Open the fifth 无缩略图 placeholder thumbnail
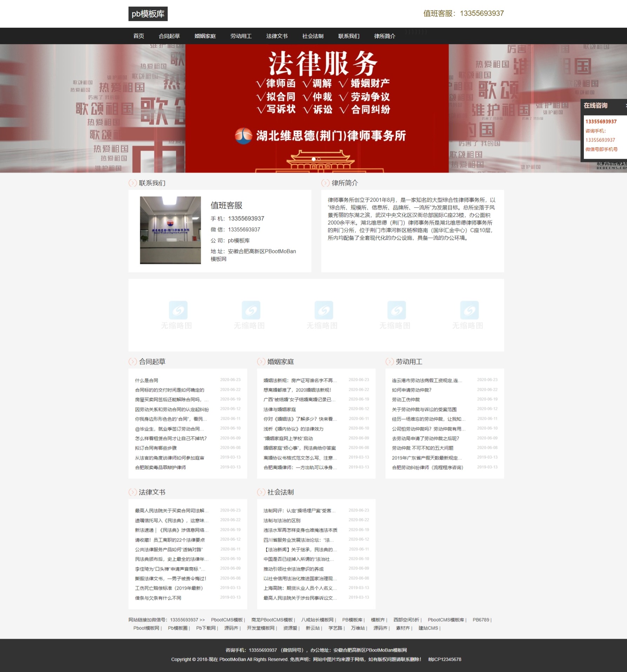The image size is (627, 672). tap(468, 315)
